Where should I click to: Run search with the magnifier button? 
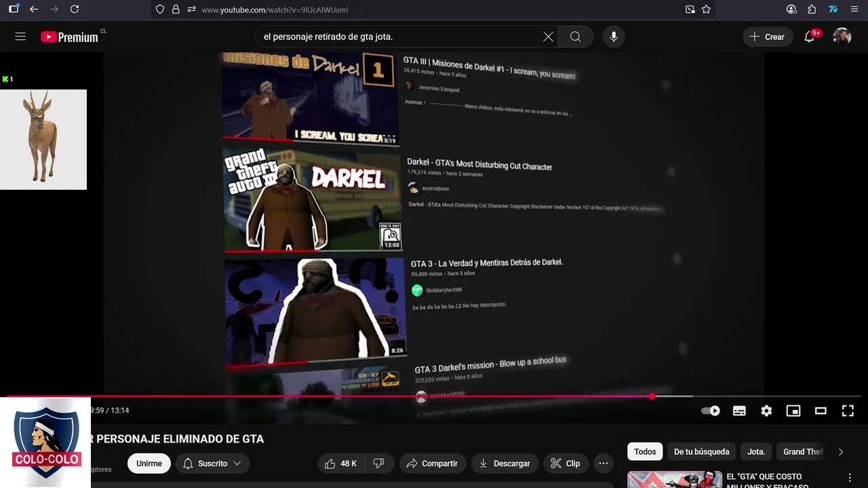pos(575,37)
